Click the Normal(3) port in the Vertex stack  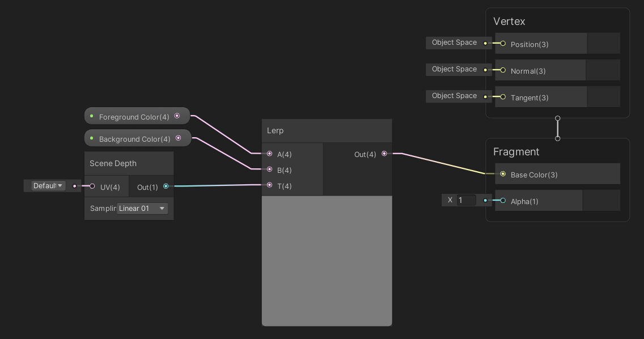tap(502, 70)
